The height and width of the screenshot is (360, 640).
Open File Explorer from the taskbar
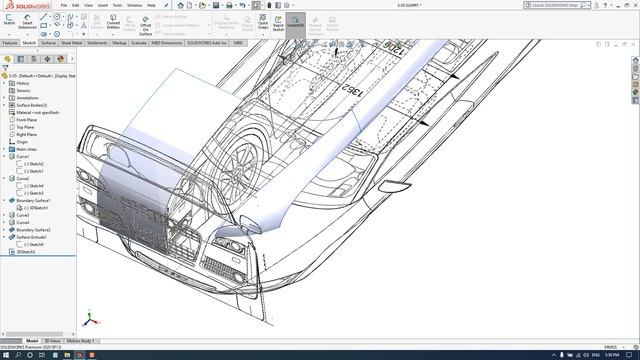pos(67,355)
